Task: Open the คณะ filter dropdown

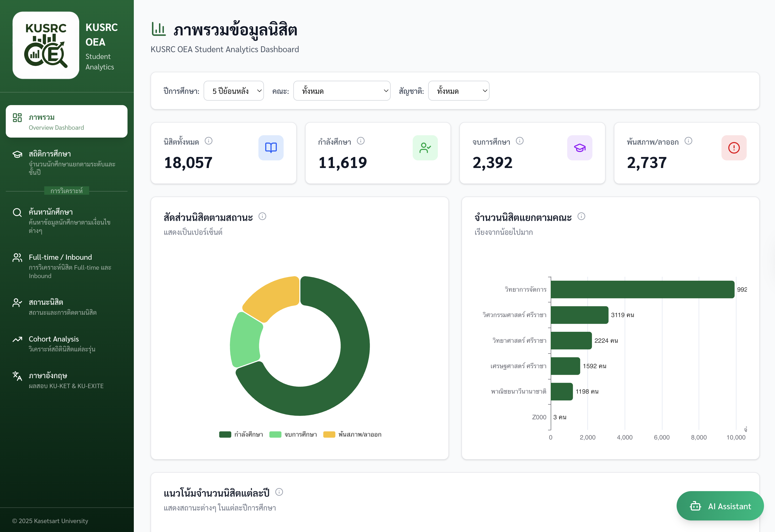Action: (342, 91)
